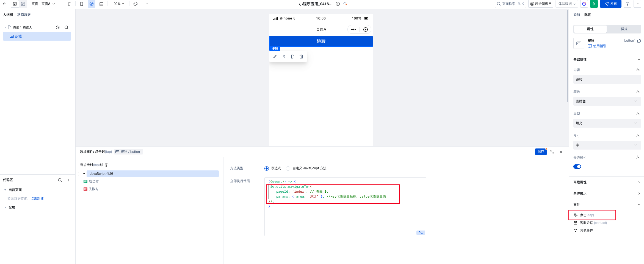Open the 超级管理员 role button
644x264 pixels.
541,4
